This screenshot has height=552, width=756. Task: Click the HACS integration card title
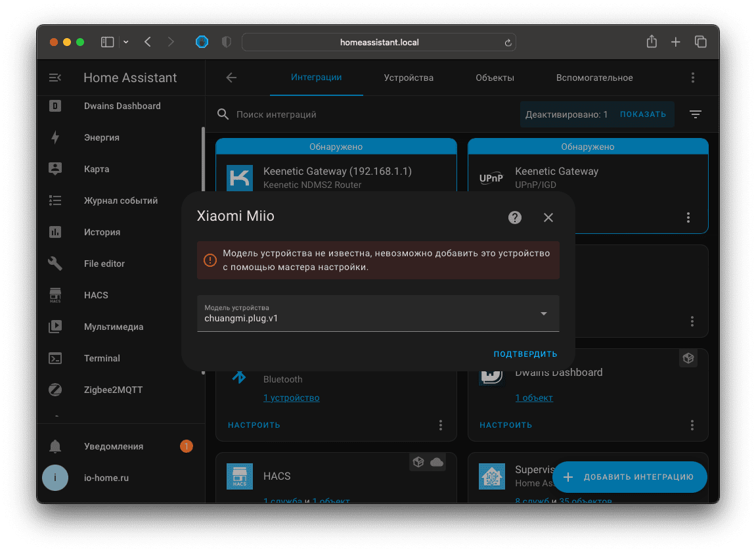point(277,476)
